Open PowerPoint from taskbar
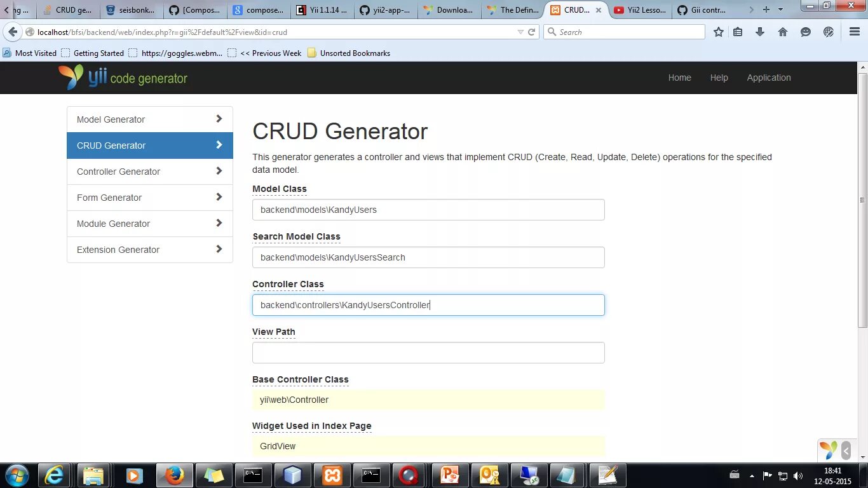 click(x=450, y=475)
